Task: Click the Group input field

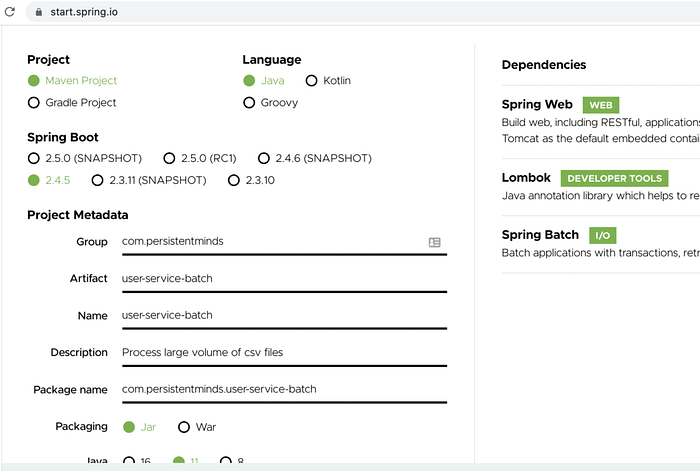Action: (270, 242)
